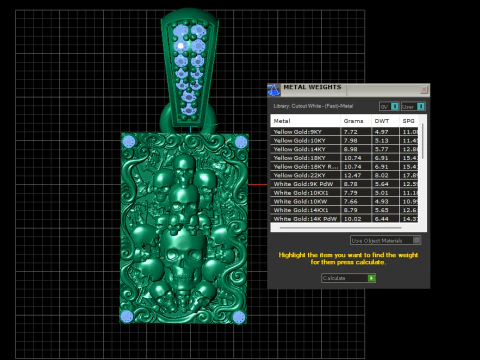Click the 7.66 grams value
This screenshot has width=480, height=360.
(x=350, y=201)
